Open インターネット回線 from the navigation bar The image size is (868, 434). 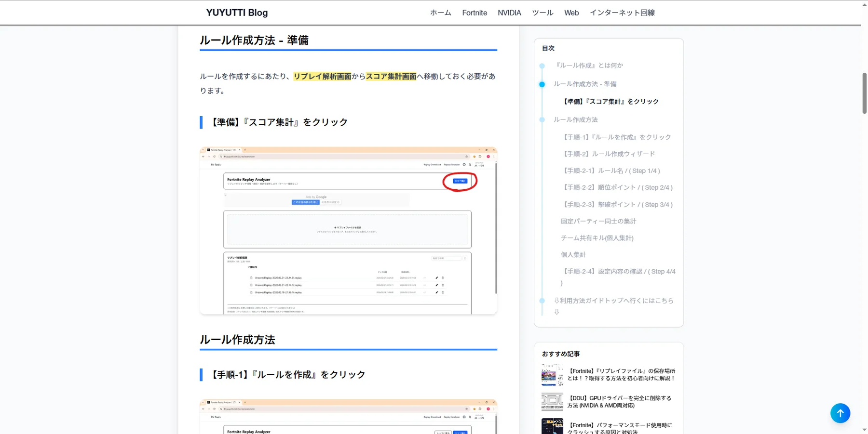[622, 13]
